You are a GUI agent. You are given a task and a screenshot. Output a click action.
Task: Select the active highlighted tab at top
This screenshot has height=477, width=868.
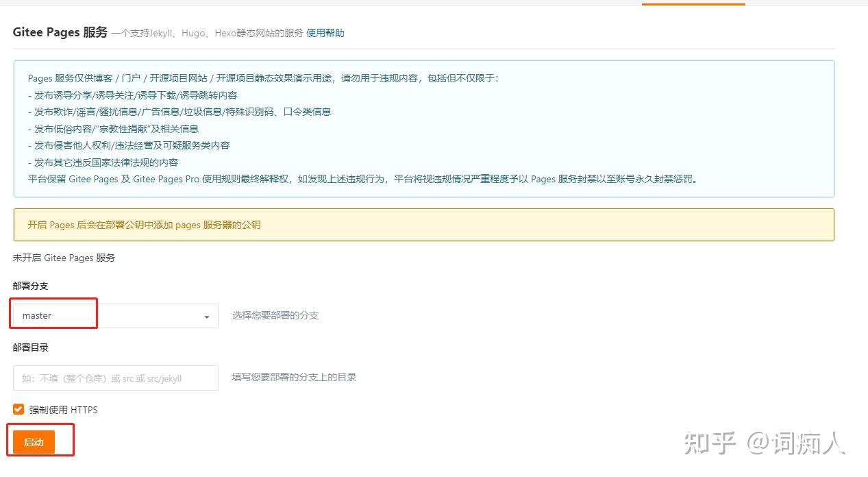point(693,3)
